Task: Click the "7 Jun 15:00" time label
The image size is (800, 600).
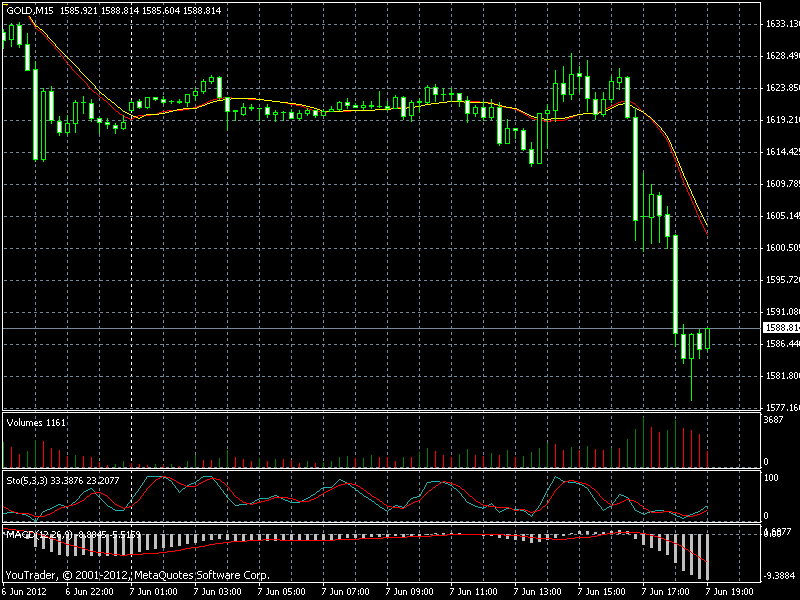Action: (602, 592)
